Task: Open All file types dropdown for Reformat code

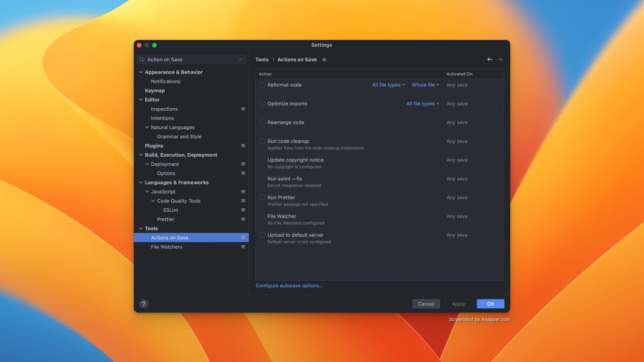Action: click(x=389, y=85)
